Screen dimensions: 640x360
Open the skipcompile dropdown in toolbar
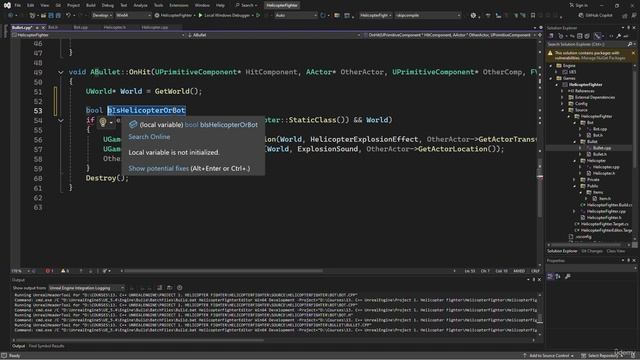coord(428,16)
